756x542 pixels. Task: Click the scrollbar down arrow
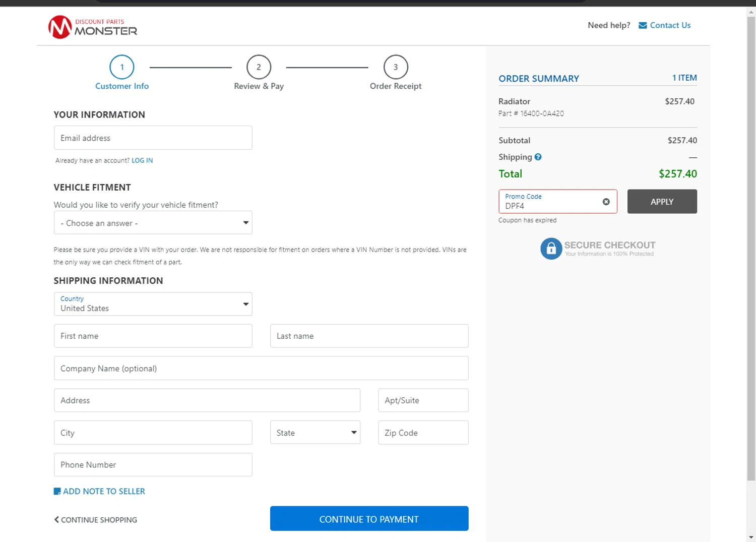751,537
